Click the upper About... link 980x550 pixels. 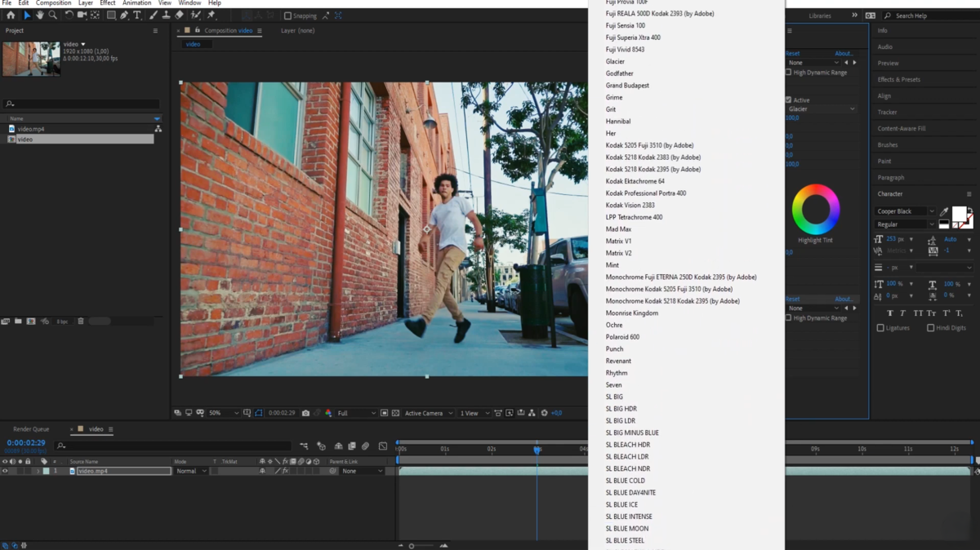[844, 54]
